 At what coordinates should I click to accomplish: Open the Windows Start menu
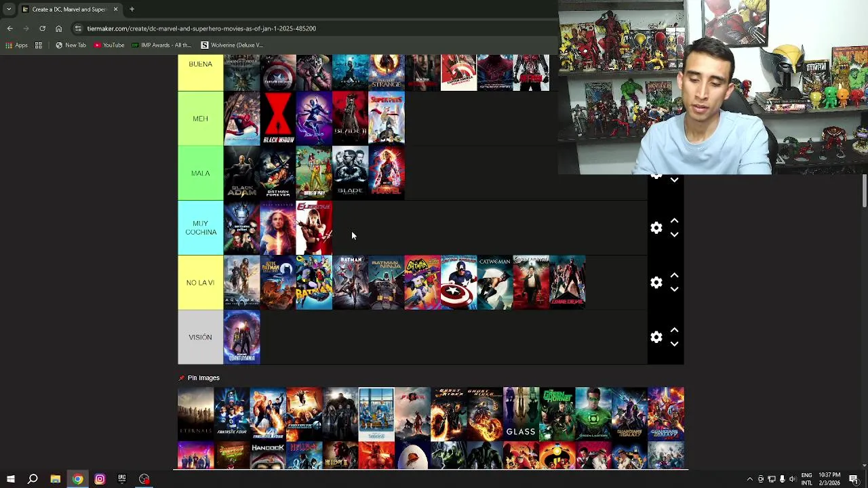(x=10, y=479)
